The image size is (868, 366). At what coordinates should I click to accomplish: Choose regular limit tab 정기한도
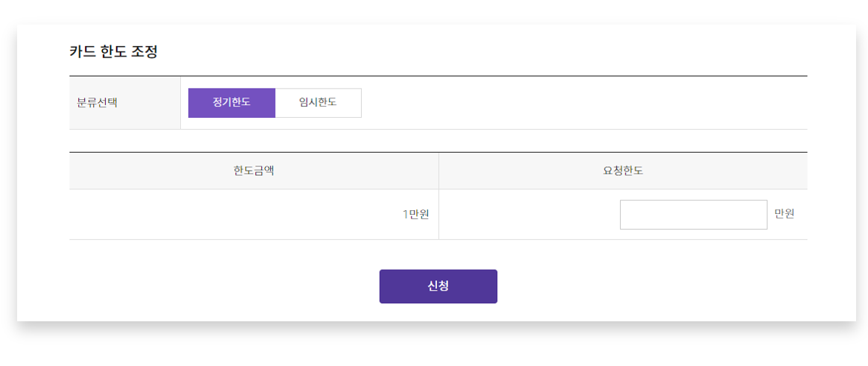232,103
